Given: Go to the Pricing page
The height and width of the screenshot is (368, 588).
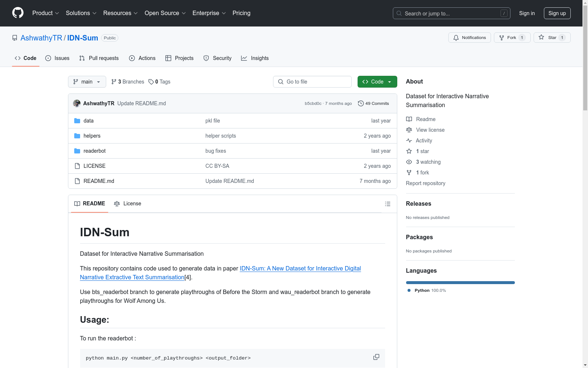Looking at the screenshot, I should [x=241, y=13].
